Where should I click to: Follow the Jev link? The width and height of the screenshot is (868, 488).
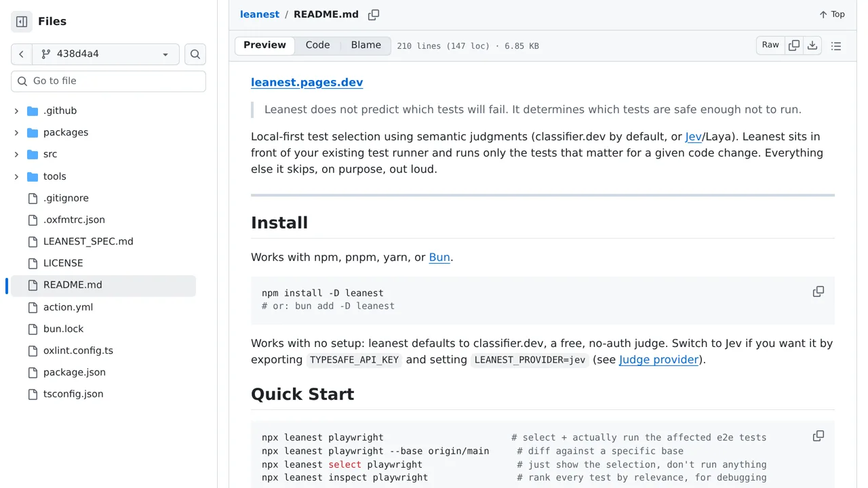(694, 136)
